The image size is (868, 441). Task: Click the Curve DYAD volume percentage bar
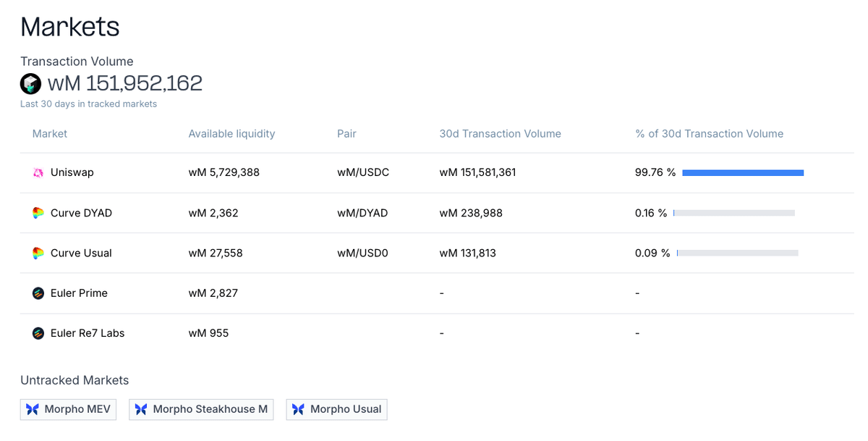733,213
